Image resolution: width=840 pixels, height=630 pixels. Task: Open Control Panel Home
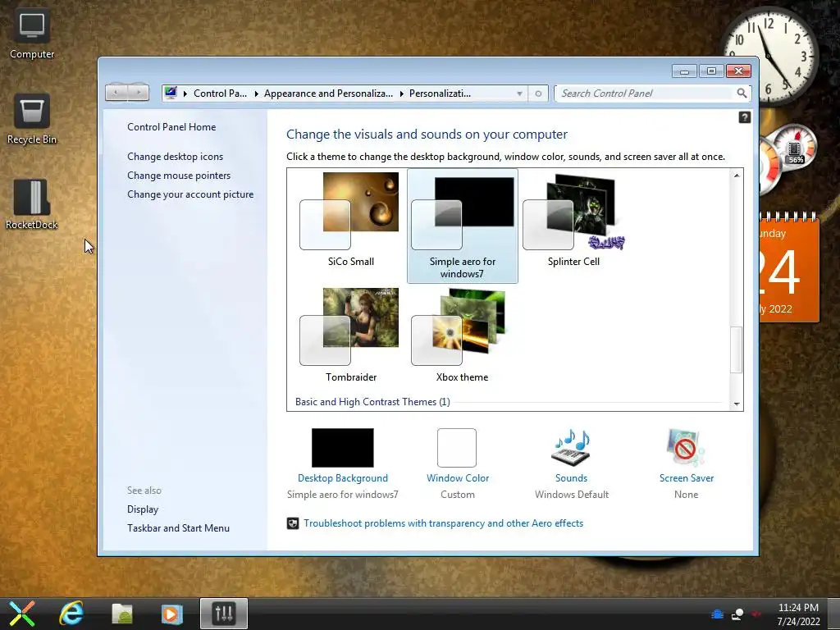coord(171,127)
